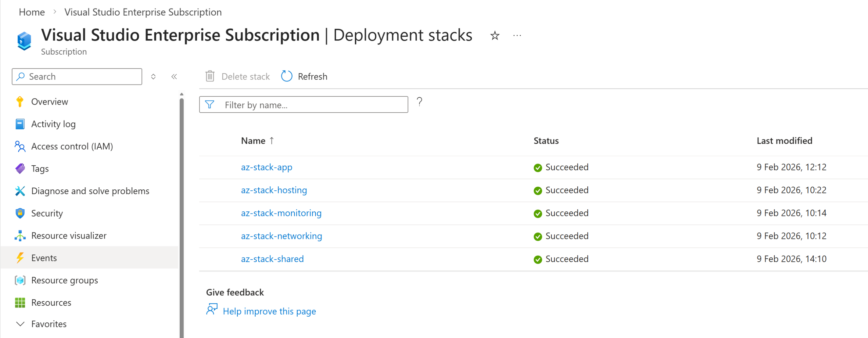The width and height of the screenshot is (868, 338).
Task: Collapse the sidebar with double chevron
Action: click(174, 77)
